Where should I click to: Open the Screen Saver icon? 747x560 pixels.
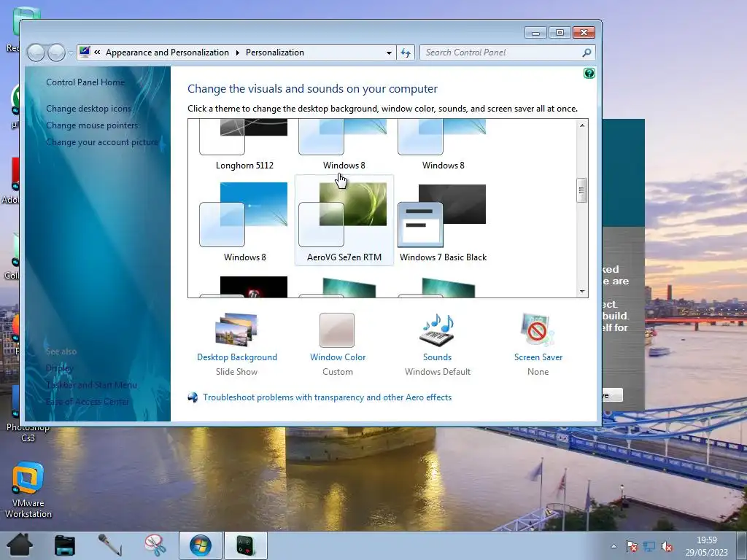tap(538, 330)
